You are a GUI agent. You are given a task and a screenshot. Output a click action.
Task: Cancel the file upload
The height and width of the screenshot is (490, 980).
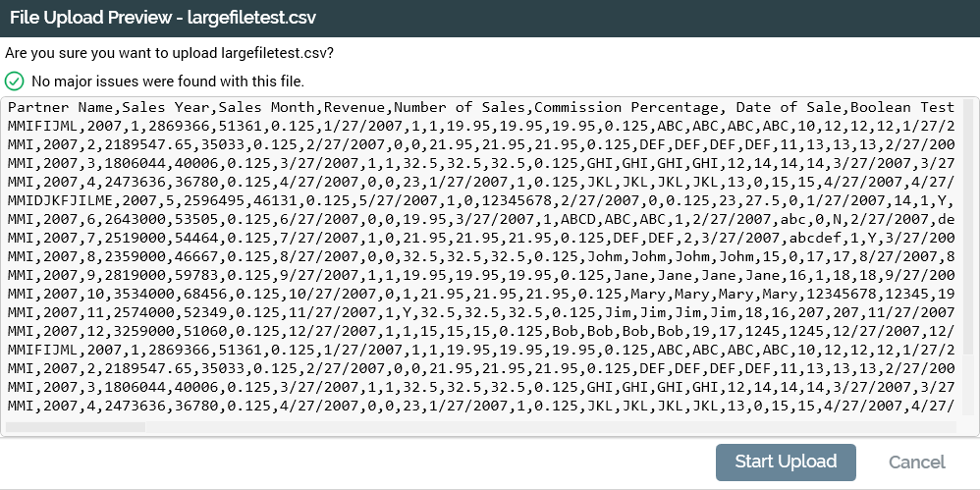pos(916,463)
